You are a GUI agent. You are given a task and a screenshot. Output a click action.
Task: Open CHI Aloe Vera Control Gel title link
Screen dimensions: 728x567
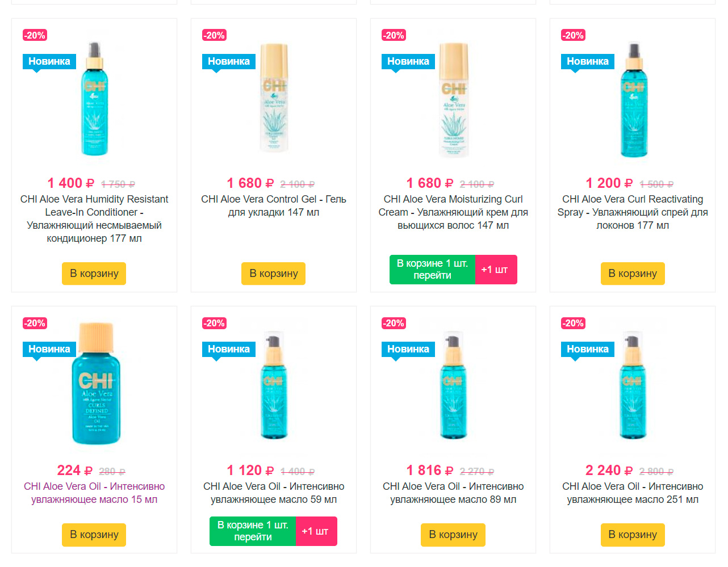(274, 205)
